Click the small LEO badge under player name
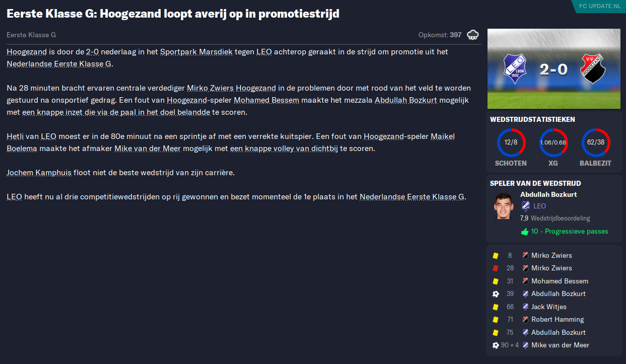This screenshot has width=626, height=364. coord(526,206)
